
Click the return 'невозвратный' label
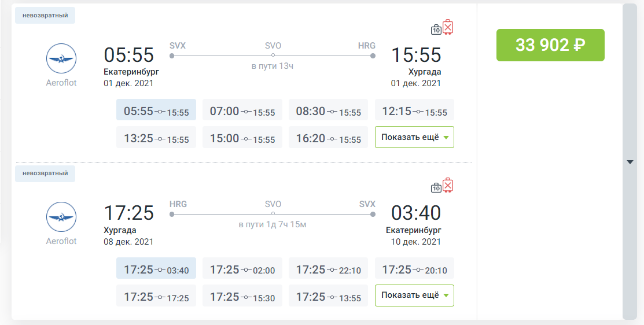(x=45, y=173)
